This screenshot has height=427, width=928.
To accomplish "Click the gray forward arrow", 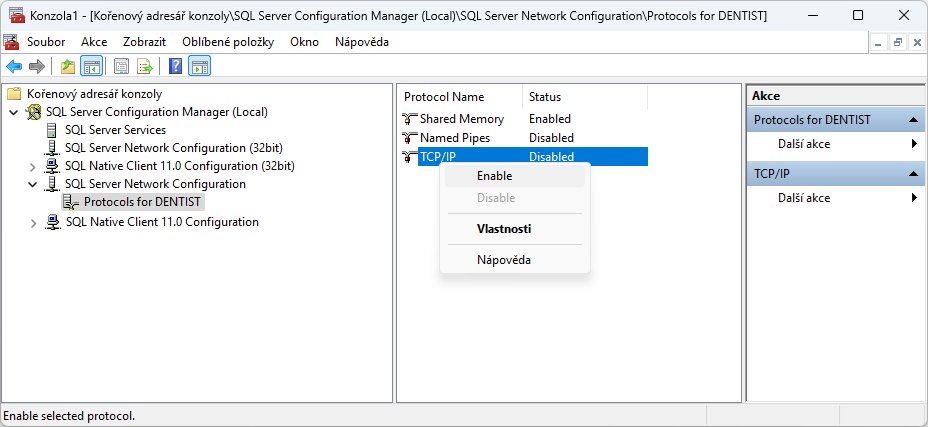I will point(37,66).
